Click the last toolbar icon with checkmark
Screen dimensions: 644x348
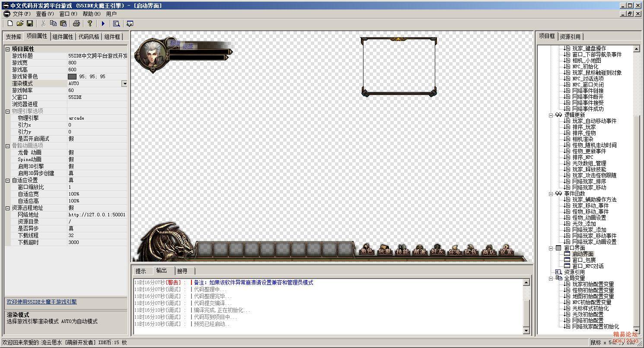[130, 23]
